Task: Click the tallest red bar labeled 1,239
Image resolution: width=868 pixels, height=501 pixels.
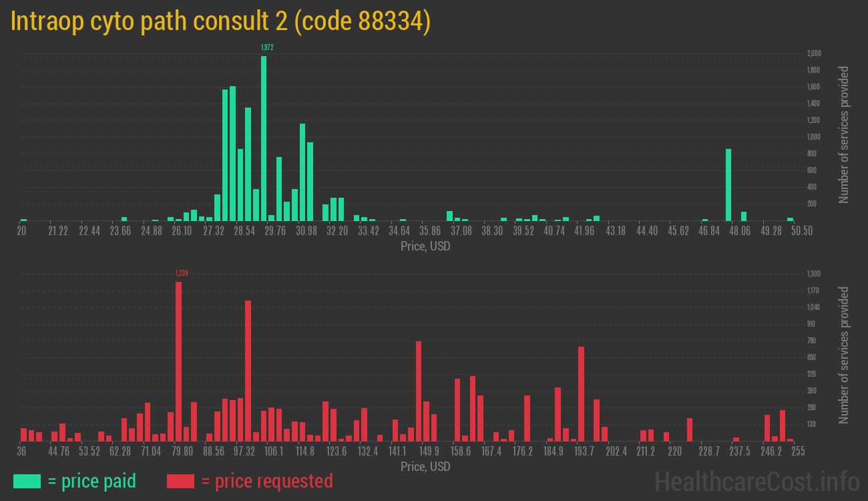Action: 178,361
